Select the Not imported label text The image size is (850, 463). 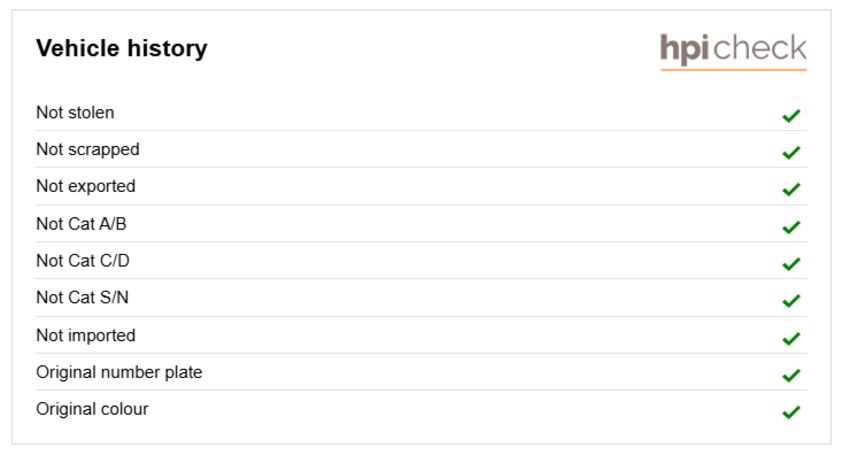(86, 336)
